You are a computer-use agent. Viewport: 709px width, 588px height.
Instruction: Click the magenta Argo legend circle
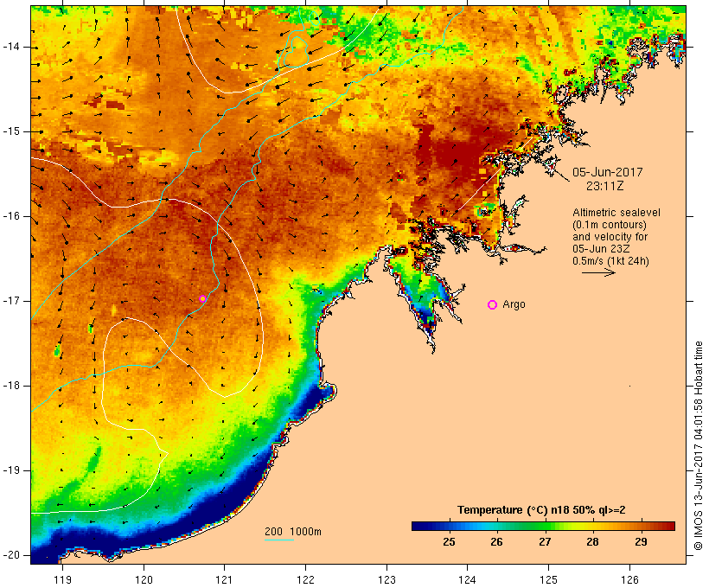pos(493,305)
